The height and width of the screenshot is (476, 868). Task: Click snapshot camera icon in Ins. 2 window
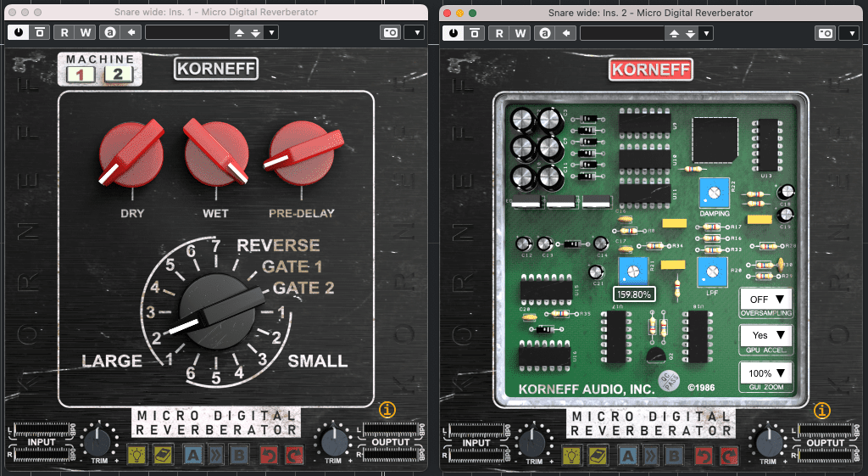tap(826, 33)
